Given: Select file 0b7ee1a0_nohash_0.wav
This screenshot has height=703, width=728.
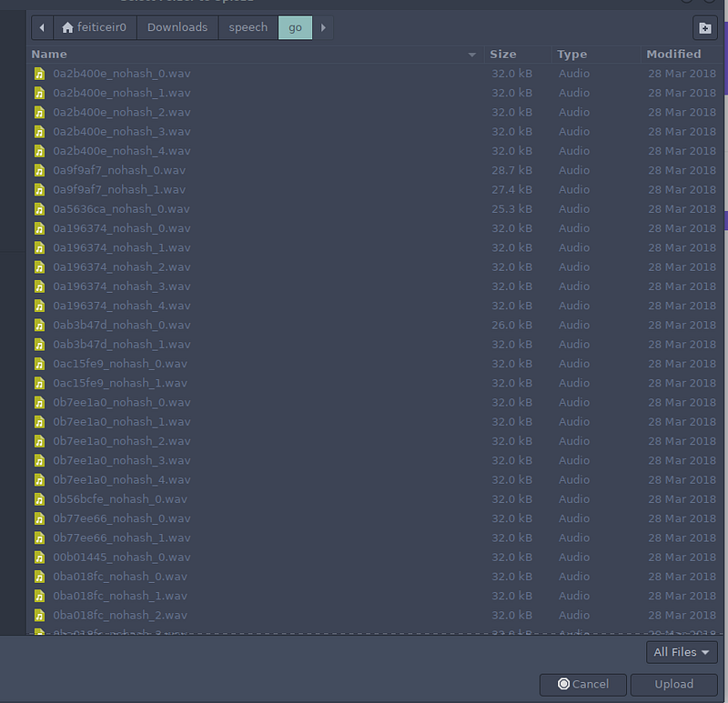Looking at the screenshot, I should coord(375,402).
